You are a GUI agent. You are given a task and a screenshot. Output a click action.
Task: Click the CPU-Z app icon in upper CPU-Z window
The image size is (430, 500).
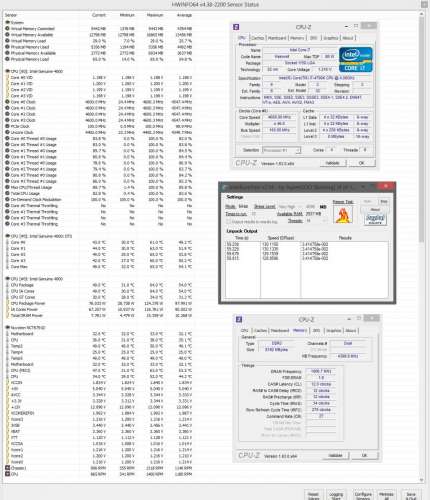click(x=236, y=27)
